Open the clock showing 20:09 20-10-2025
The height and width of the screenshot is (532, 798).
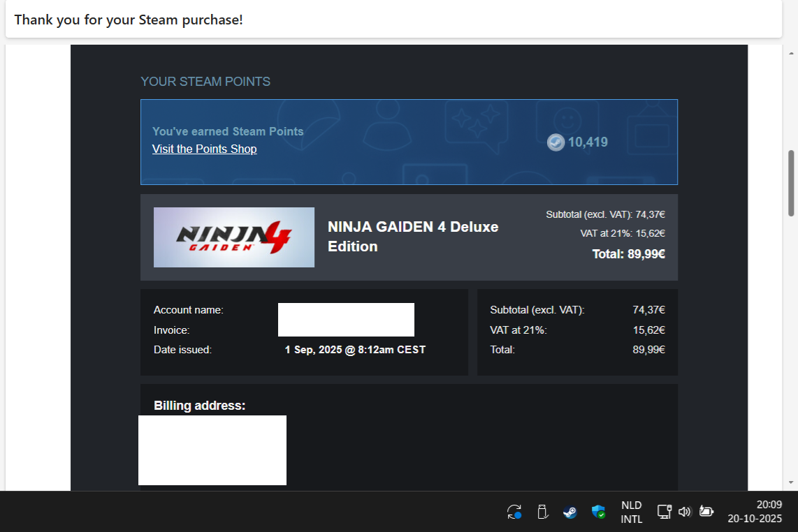click(755, 512)
